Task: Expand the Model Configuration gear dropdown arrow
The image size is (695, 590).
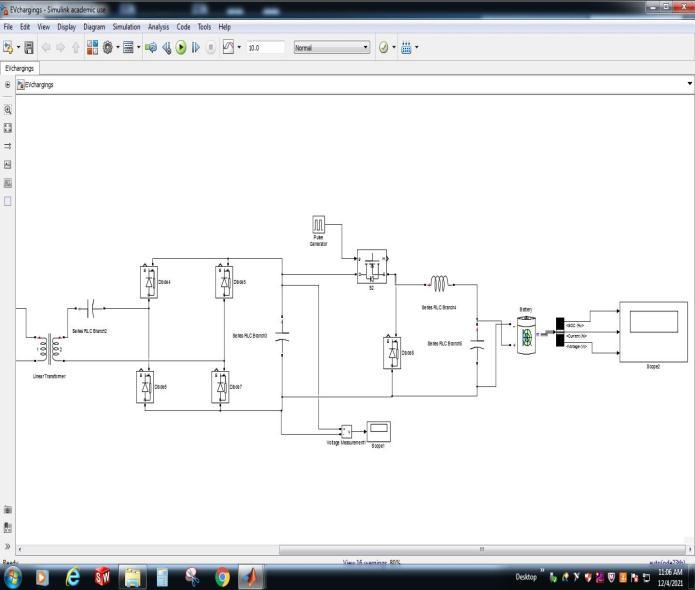Action: pyautogui.click(x=118, y=47)
